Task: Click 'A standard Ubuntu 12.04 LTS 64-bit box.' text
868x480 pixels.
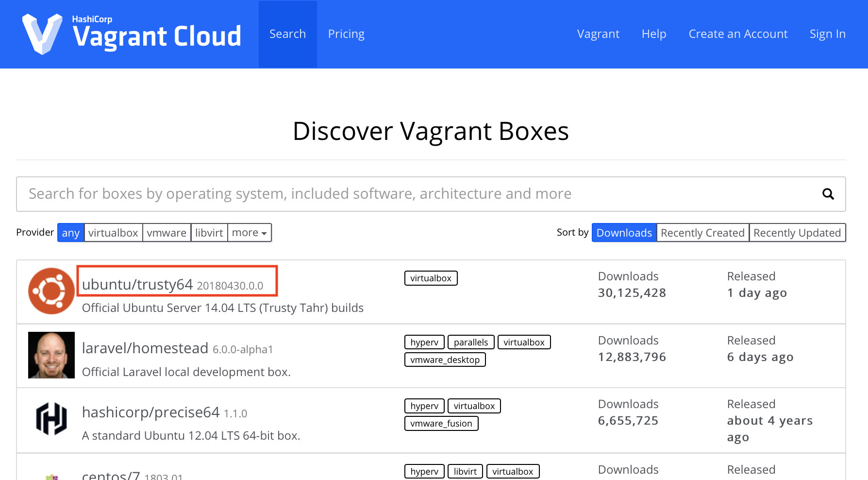Action: tap(191, 436)
